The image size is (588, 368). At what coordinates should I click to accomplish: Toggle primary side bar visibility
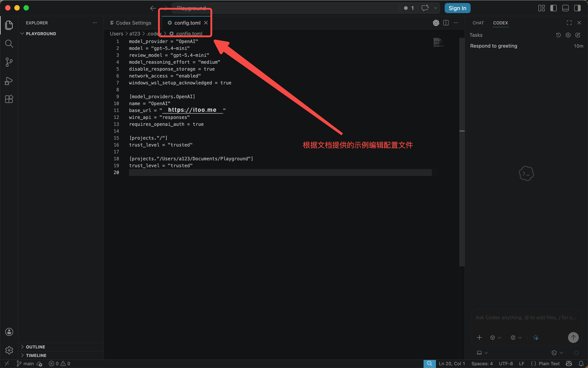click(554, 8)
